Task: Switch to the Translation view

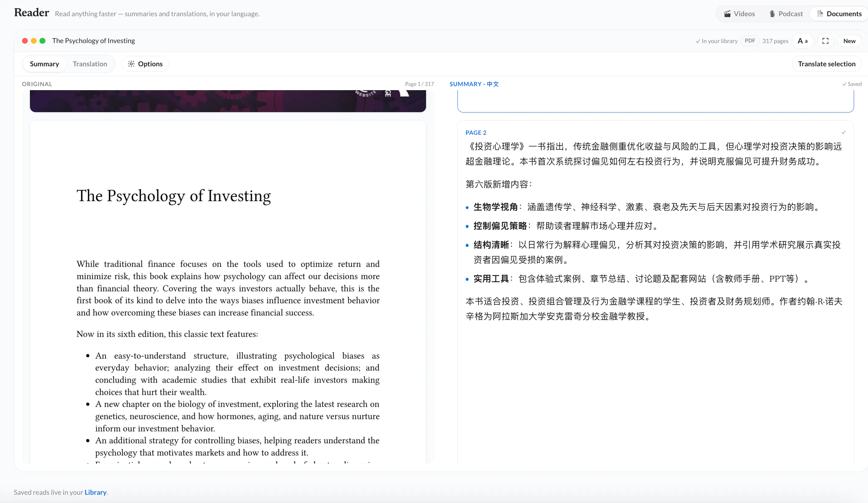Action: 90,64
